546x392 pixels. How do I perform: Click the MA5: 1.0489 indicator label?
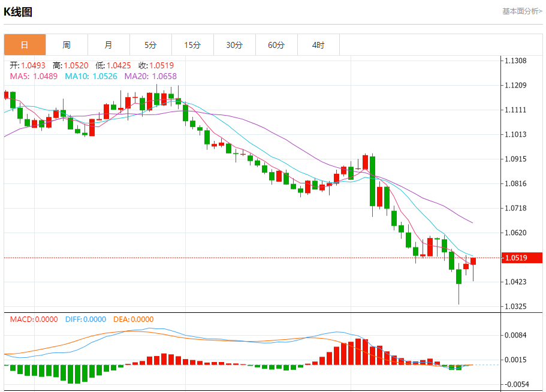tap(34, 76)
